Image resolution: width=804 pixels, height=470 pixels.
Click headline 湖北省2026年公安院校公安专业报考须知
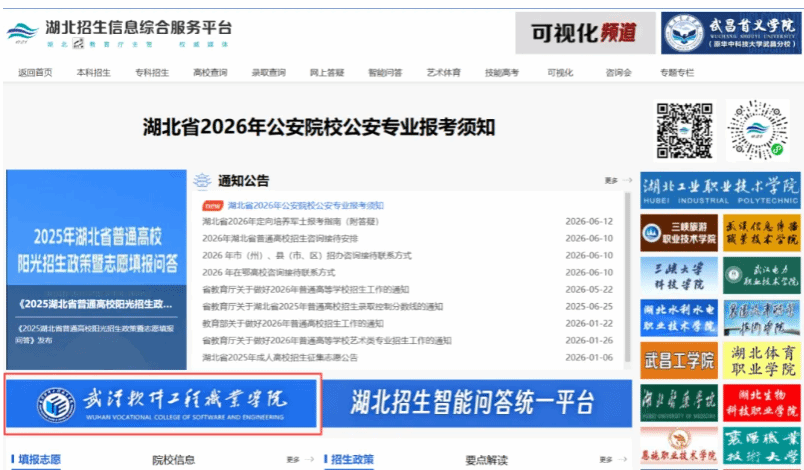[x=319, y=127]
